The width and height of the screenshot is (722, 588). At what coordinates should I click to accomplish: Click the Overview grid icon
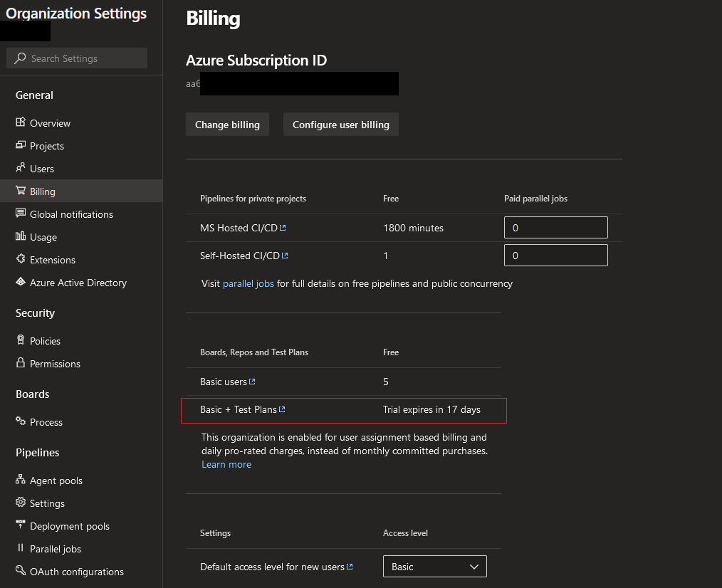20,122
